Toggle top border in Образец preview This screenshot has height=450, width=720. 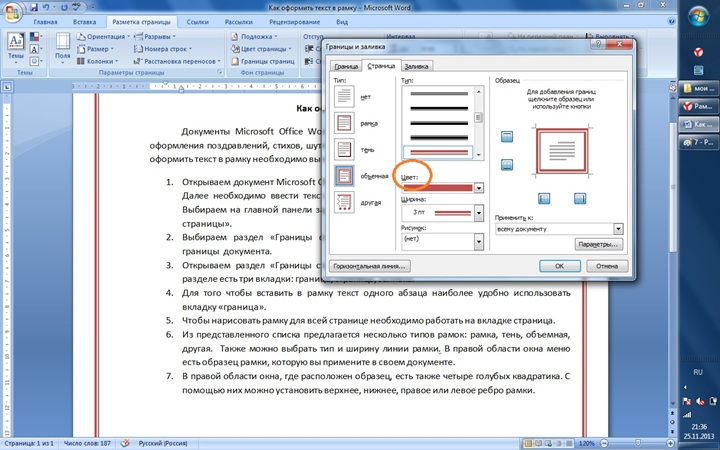click(507, 136)
